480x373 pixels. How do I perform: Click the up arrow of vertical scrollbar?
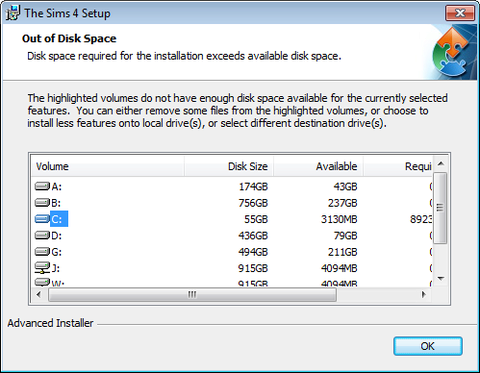tap(441, 163)
